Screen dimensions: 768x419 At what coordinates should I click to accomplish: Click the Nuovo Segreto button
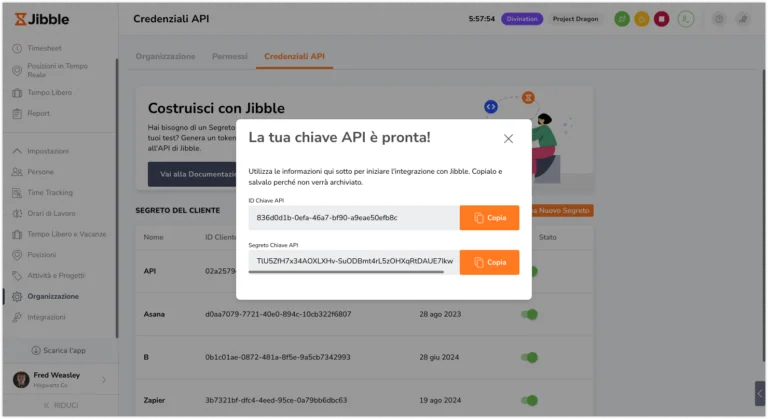pyautogui.click(x=562, y=211)
